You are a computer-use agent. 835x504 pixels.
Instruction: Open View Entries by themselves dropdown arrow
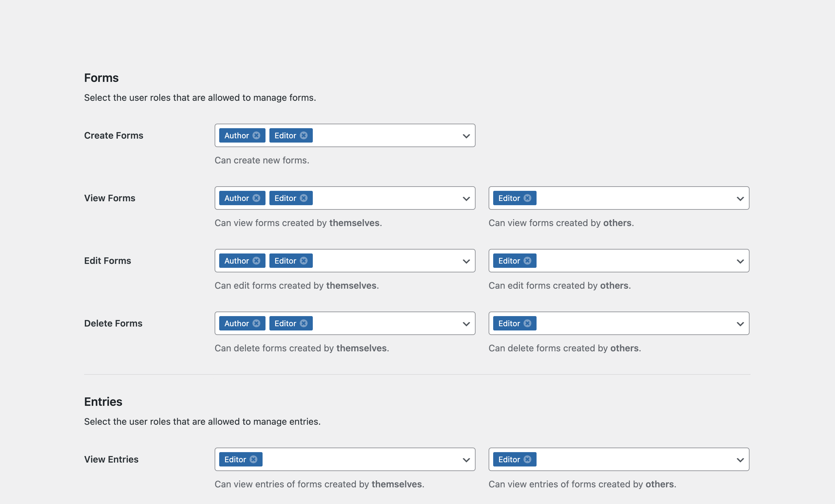[x=466, y=460]
